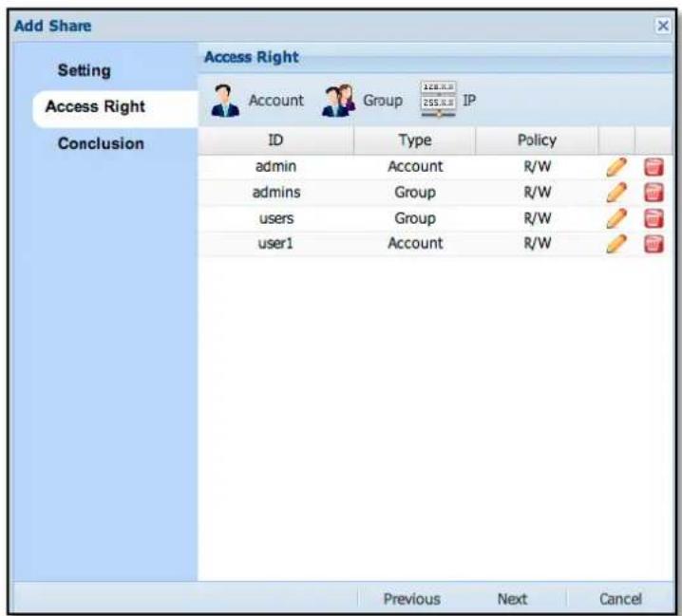The height and width of the screenshot is (616, 682).
Task: Click the R/W policy cell for admins
Action: click(x=538, y=192)
